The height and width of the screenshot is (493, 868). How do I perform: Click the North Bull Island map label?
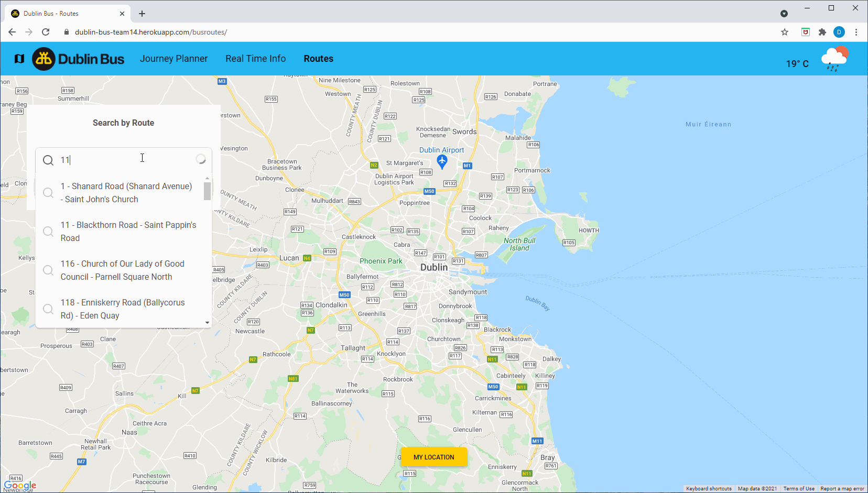519,244
